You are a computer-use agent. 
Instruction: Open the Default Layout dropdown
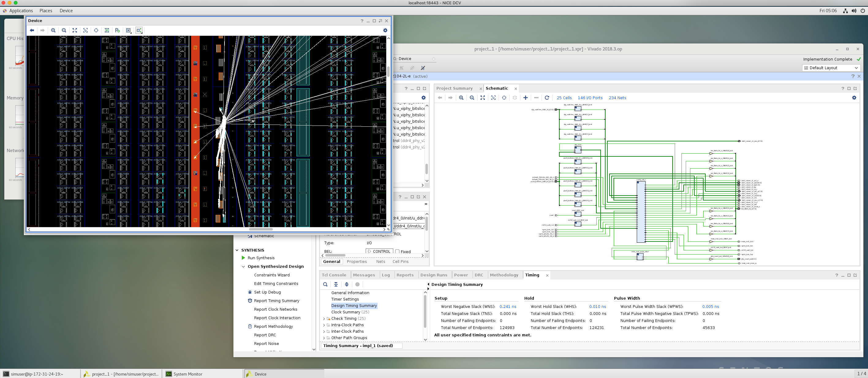[x=831, y=68]
